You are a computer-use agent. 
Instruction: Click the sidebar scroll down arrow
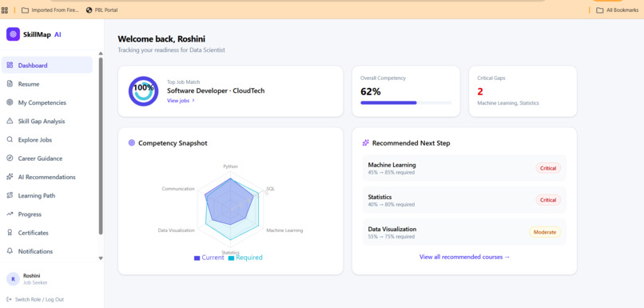tap(101, 258)
